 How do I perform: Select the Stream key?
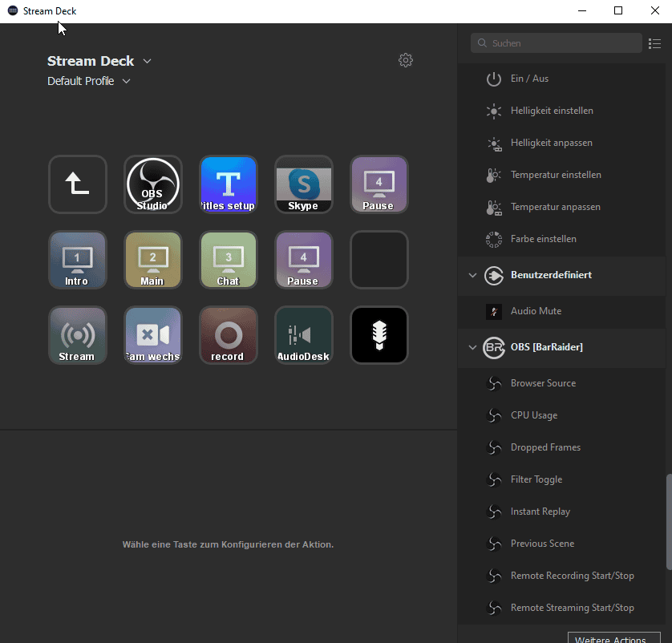[x=78, y=335]
